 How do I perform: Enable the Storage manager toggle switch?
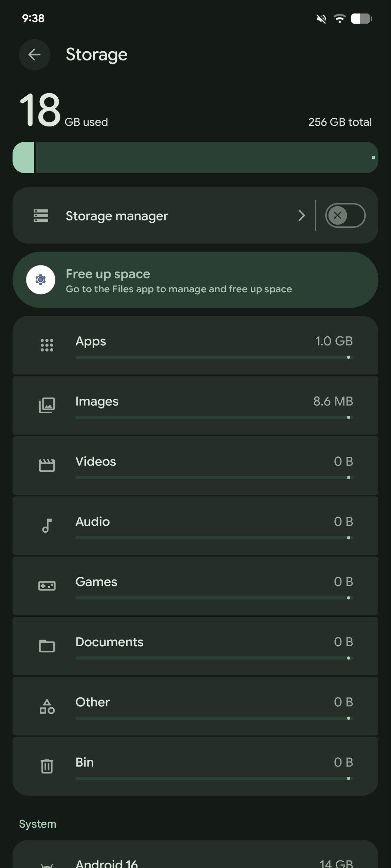(345, 215)
